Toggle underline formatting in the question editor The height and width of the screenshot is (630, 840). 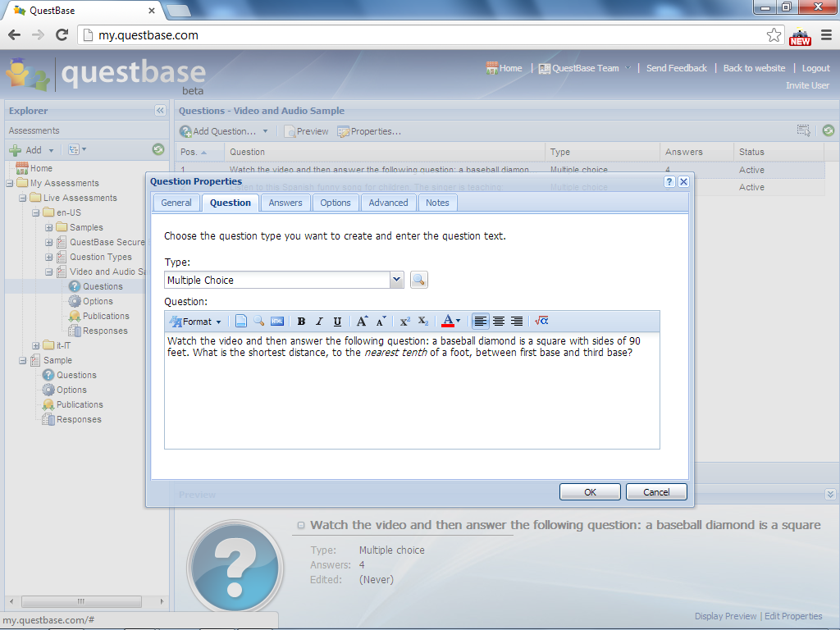coord(337,322)
